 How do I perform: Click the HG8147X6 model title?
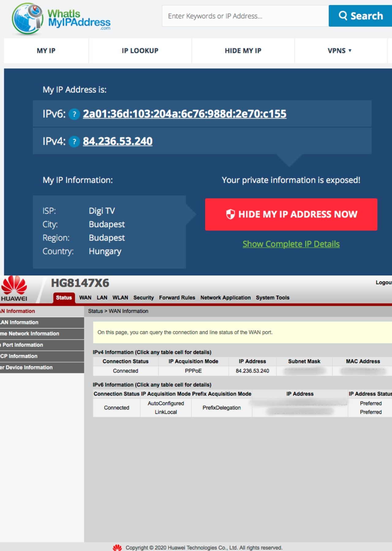[x=80, y=283]
